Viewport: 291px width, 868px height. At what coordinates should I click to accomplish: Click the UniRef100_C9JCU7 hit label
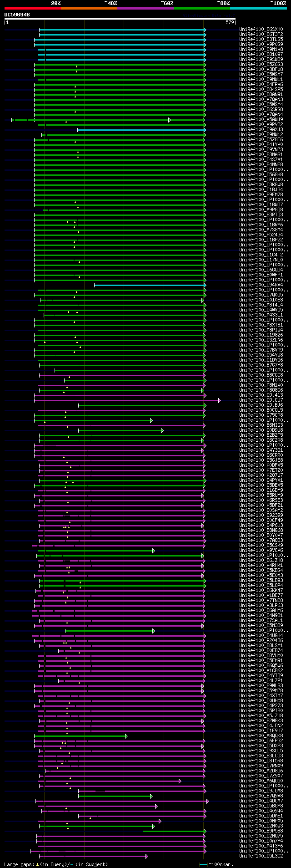click(x=261, y=400)
